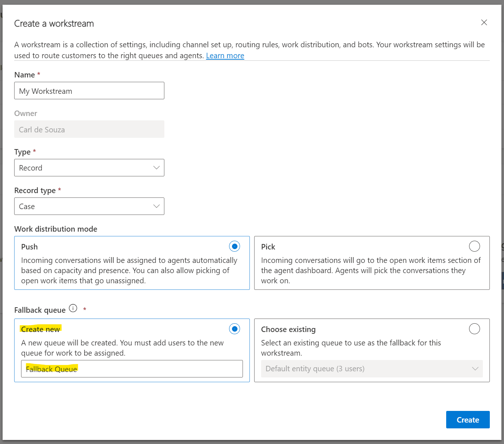The width and height of the screenshot is (504, 444).
Task: Click the Work distribution mode label
Action: [x=56, y=229]
